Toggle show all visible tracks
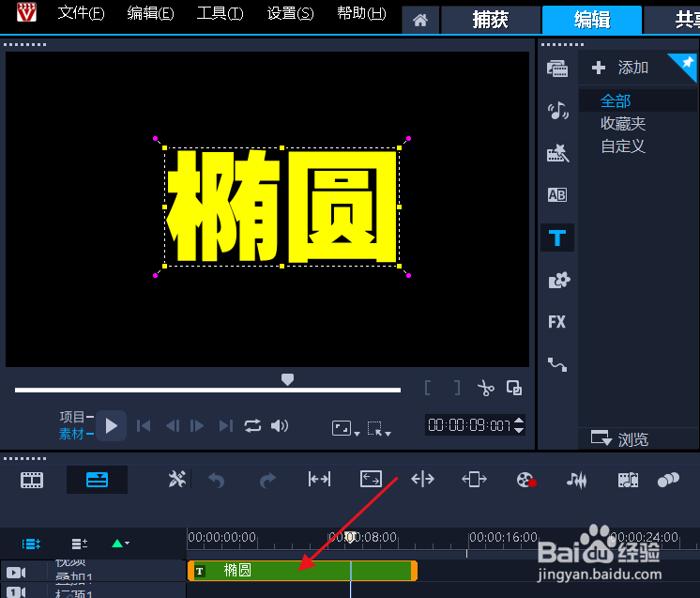 31,544
